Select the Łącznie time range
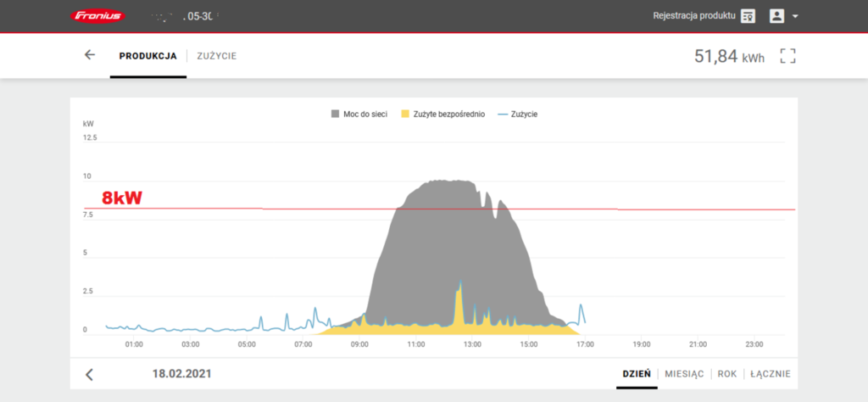 tap(771, 374)
